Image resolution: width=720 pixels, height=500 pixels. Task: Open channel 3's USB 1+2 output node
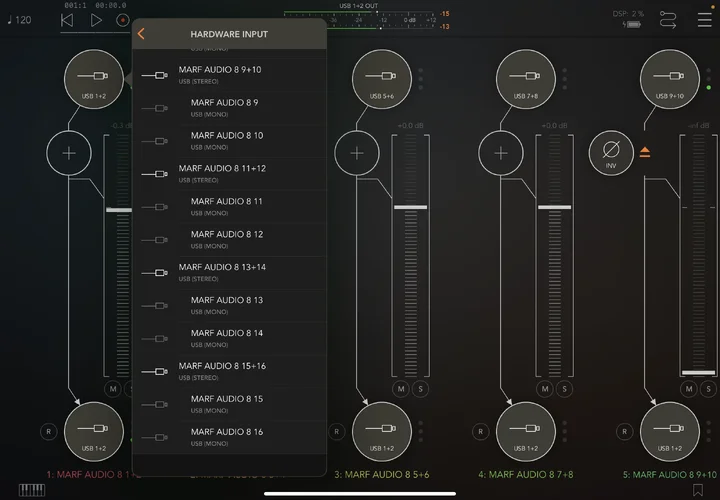tap(381, 432)
